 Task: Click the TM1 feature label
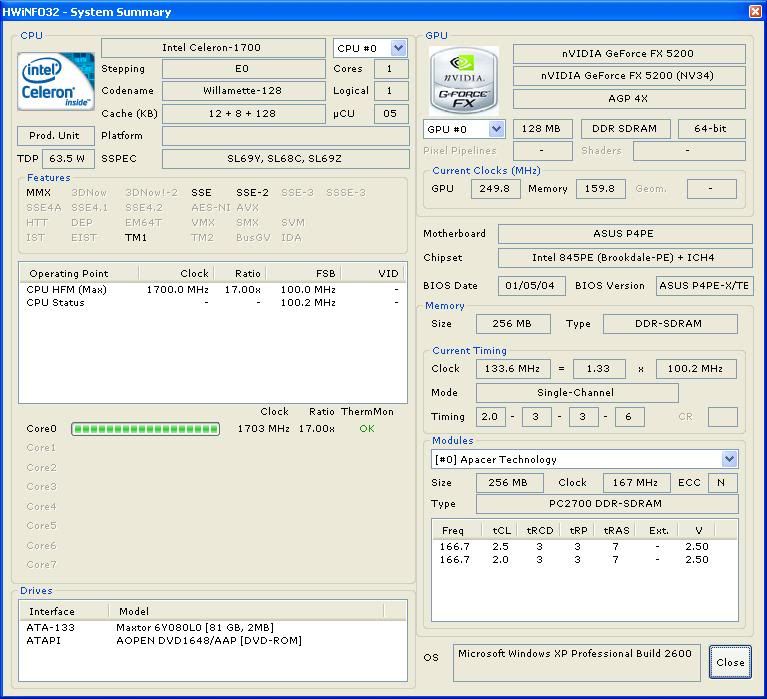pos(136,238)
